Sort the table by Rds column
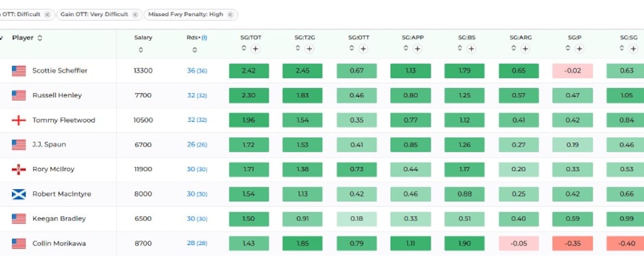Screen dimensions: 644x257 tap(195, 50)
